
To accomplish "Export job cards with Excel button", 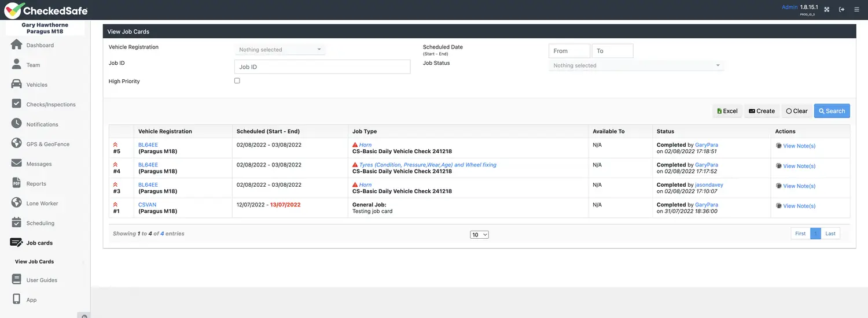I will pyautogui.click(x=727, y=111).
